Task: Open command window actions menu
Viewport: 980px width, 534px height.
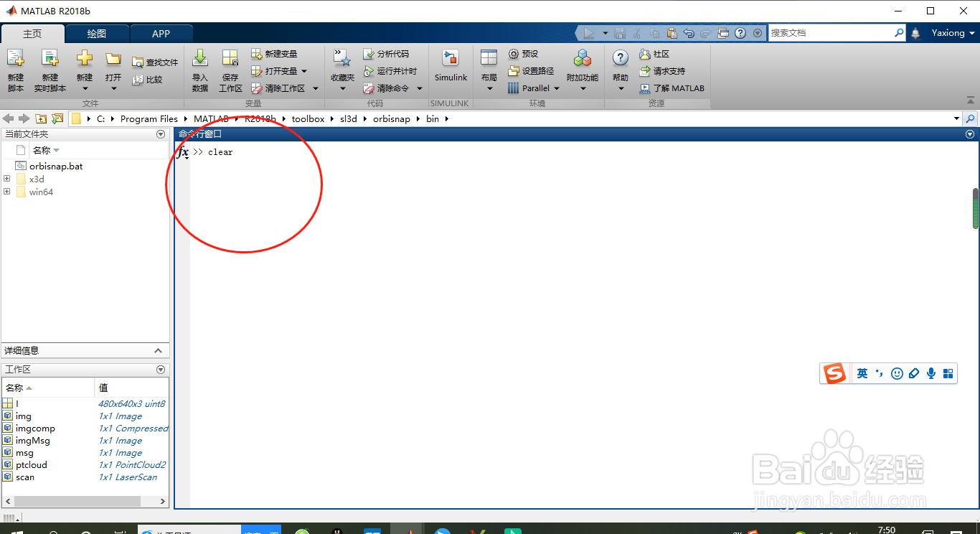Action: (x=970, y=134)
